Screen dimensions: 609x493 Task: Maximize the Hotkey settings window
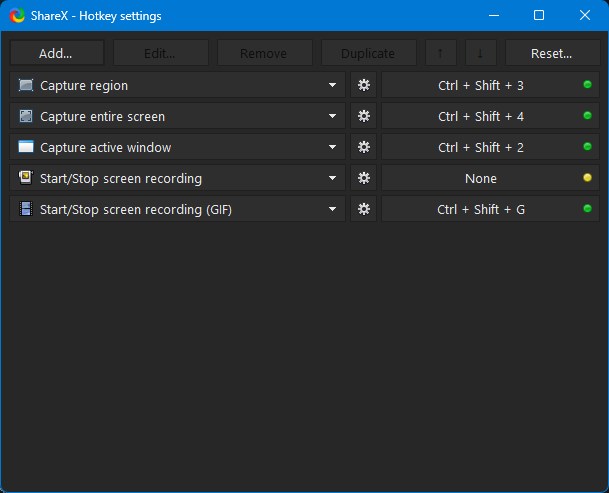(539, 16)
